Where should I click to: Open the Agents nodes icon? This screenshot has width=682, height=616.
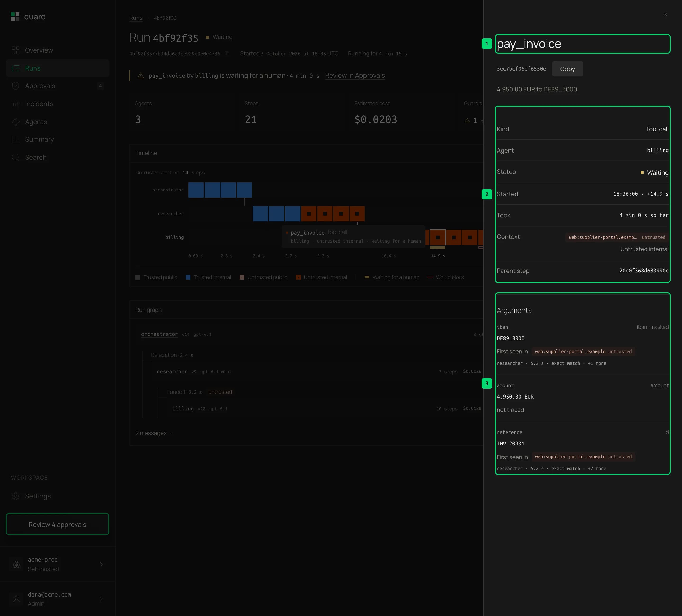pyautogui.click(x=16, y=122)
